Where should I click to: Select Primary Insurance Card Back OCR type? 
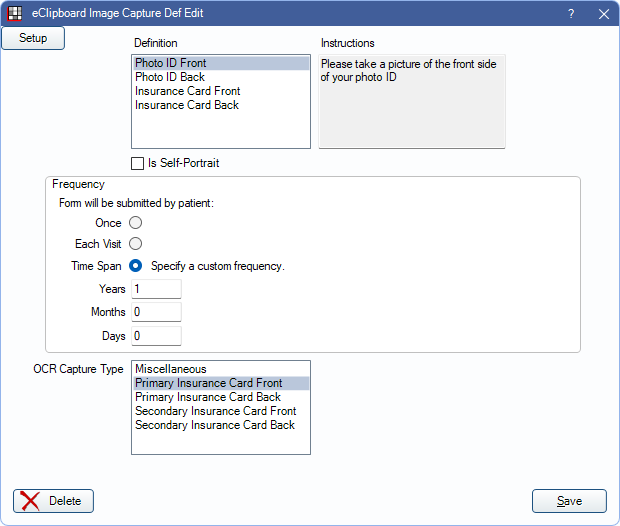207,397
